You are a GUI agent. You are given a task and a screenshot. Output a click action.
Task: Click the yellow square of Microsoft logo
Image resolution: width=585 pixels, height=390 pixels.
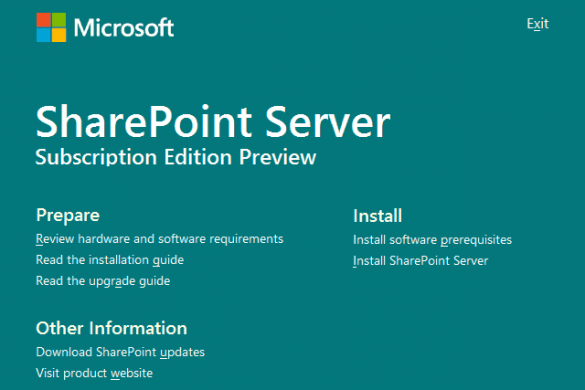coord(59,35)
